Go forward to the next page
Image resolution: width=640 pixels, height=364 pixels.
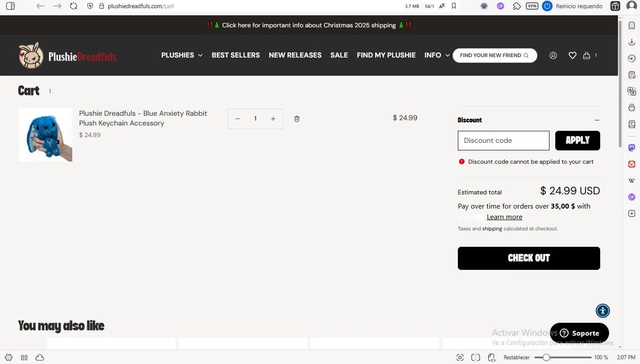57,6
